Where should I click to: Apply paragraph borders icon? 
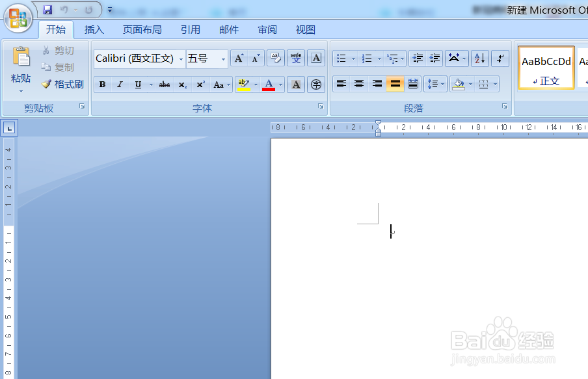click(x=483, y=84)
